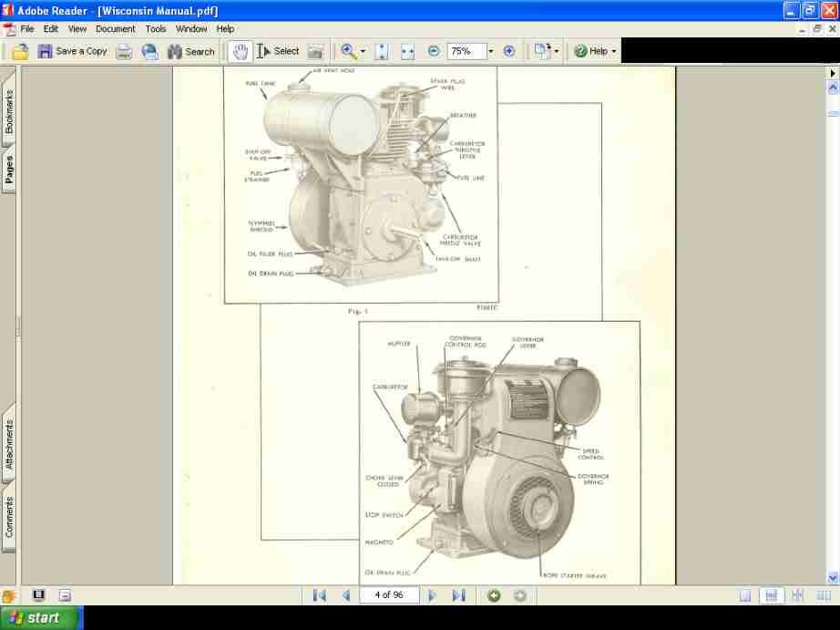This screenshot has height=630, width=840.
Task: Switch to Single Page layout view
Action: tap(745, 594)
